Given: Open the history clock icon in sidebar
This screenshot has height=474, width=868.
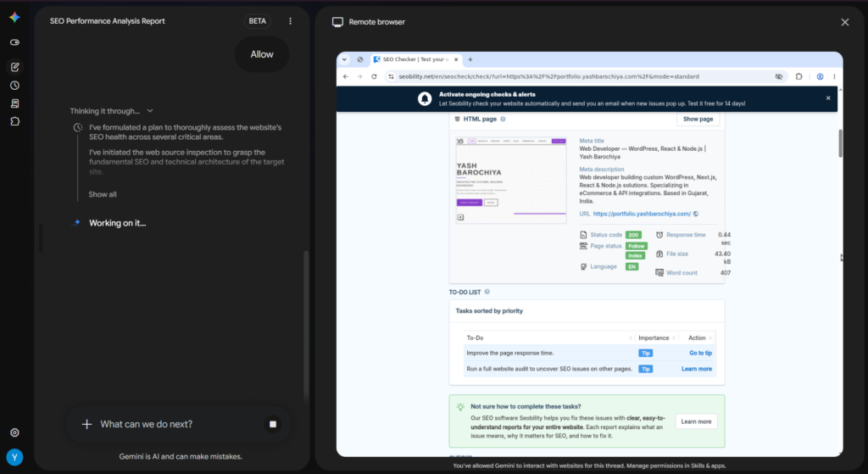Looking at the screenshot, I should point(15,86).
